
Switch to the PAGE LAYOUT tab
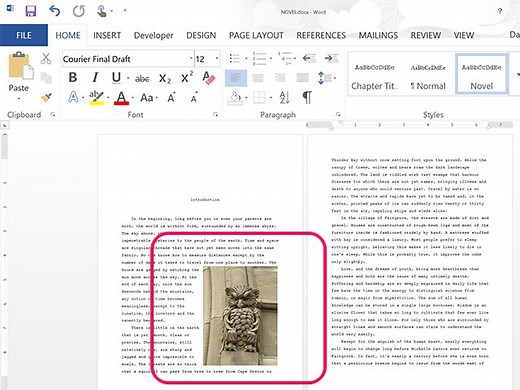(256, 35)
